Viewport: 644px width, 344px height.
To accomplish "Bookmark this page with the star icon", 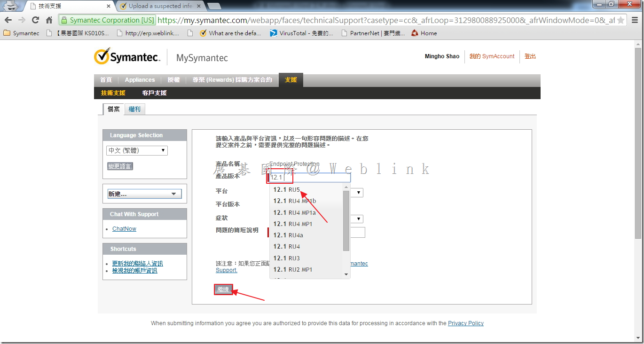I will tap(621, 20).
